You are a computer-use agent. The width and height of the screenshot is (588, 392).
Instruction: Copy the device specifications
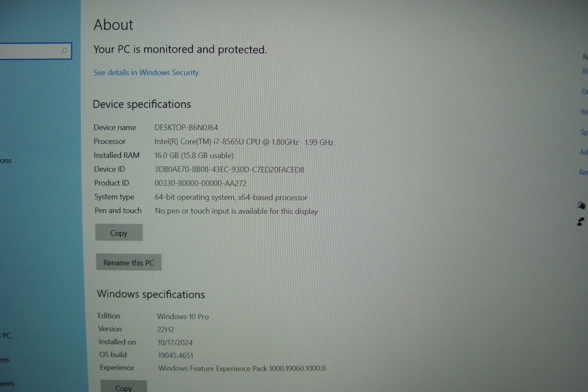pos(119,232)
